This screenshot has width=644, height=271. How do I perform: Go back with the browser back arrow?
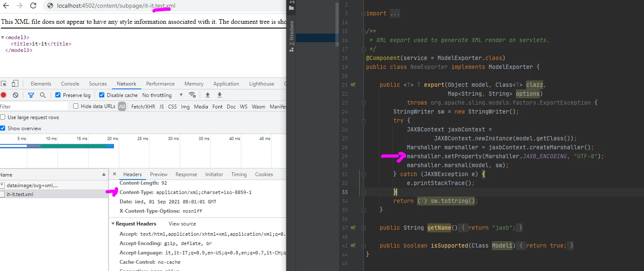click(x=6, y=6)
